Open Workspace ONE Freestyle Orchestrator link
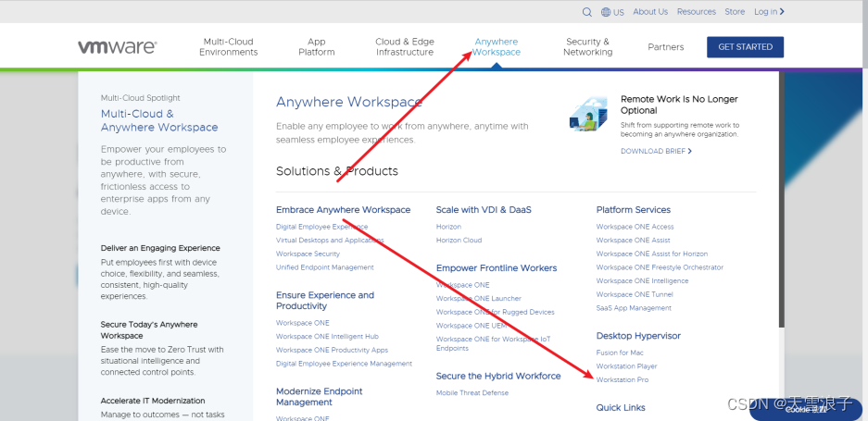The width and height of the screenshot is (868, 421). [660, 267]
